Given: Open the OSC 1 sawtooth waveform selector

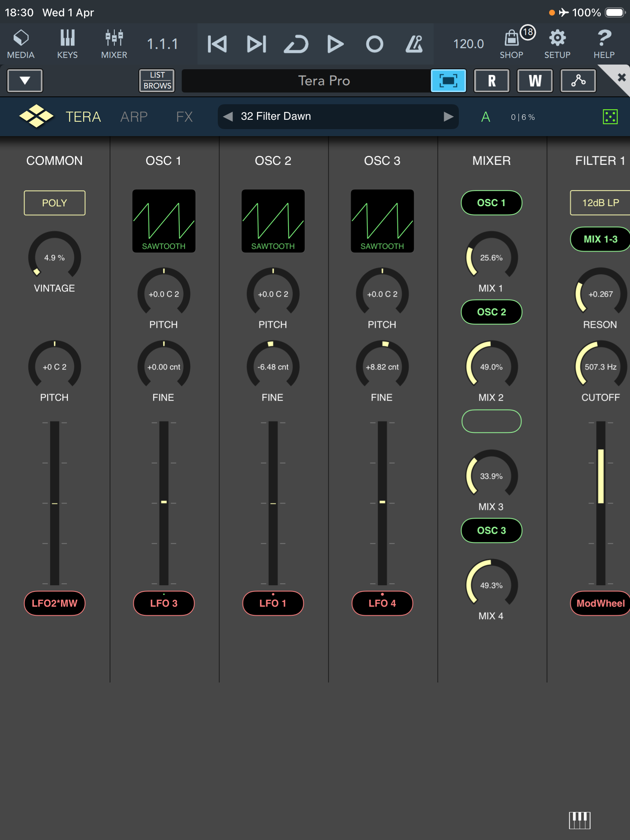Looking at the screenshot, I should point(164,221).
